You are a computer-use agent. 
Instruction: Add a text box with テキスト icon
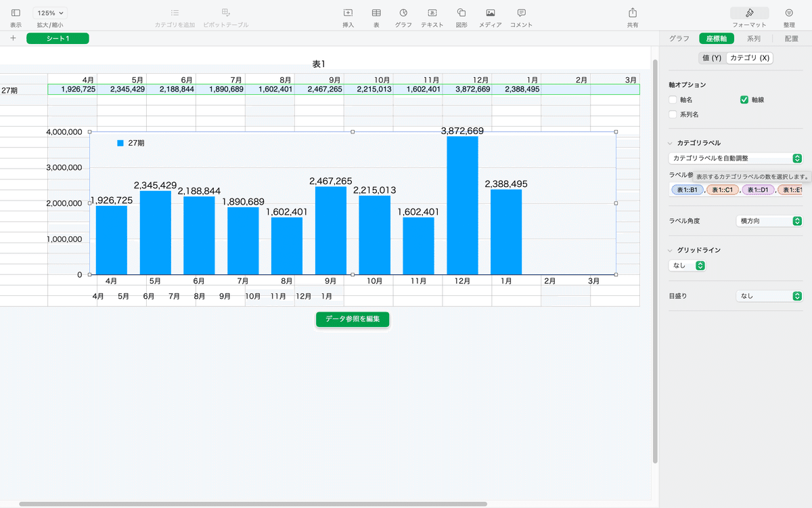point(432,13)
